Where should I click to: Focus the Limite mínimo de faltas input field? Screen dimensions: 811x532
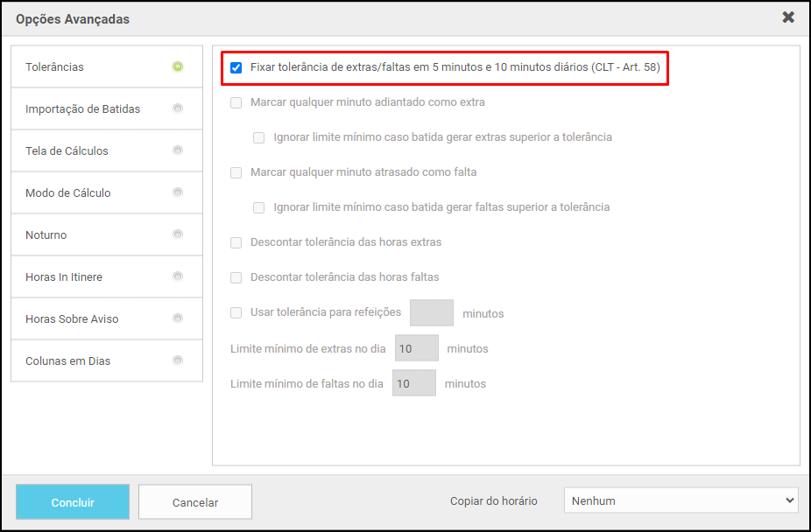click(413, 383)
